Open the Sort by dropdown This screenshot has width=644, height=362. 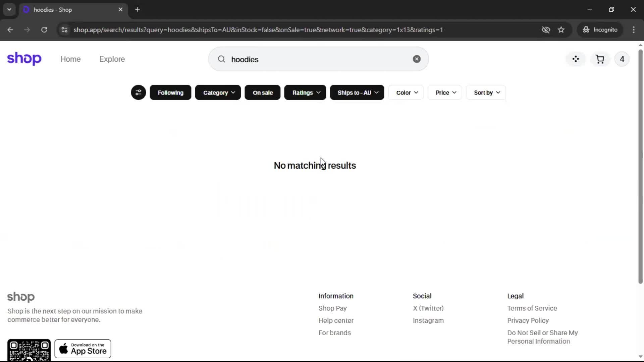click(x=486, y=93)
